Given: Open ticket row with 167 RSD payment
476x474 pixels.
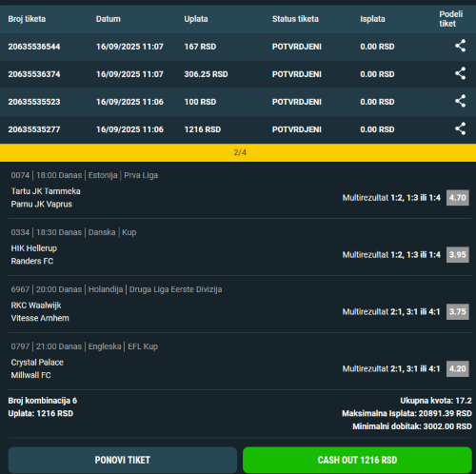Looking at the screenshot, I should [238, 47].
